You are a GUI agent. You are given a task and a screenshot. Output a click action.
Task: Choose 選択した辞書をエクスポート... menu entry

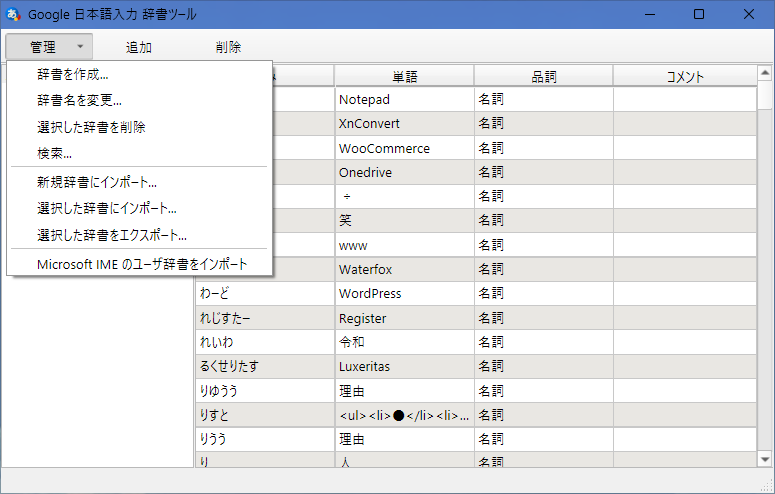[x=139, y=235]
